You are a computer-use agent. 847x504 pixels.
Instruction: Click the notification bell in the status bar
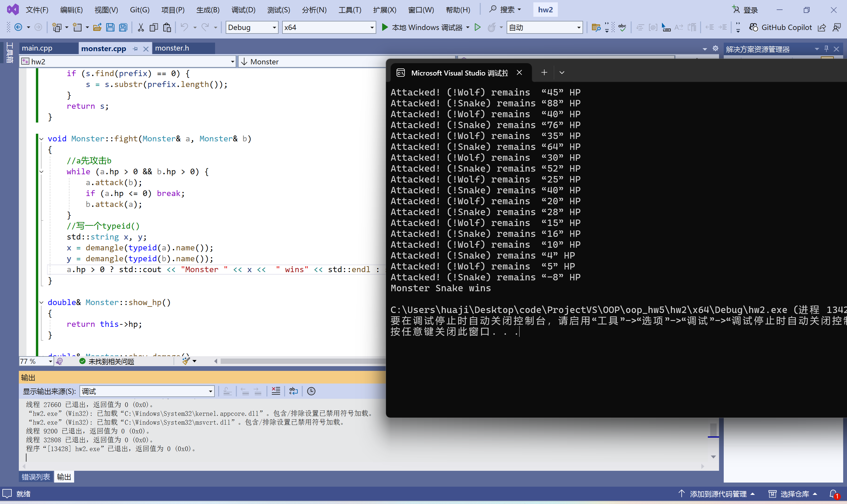click(x=833, y=493)
